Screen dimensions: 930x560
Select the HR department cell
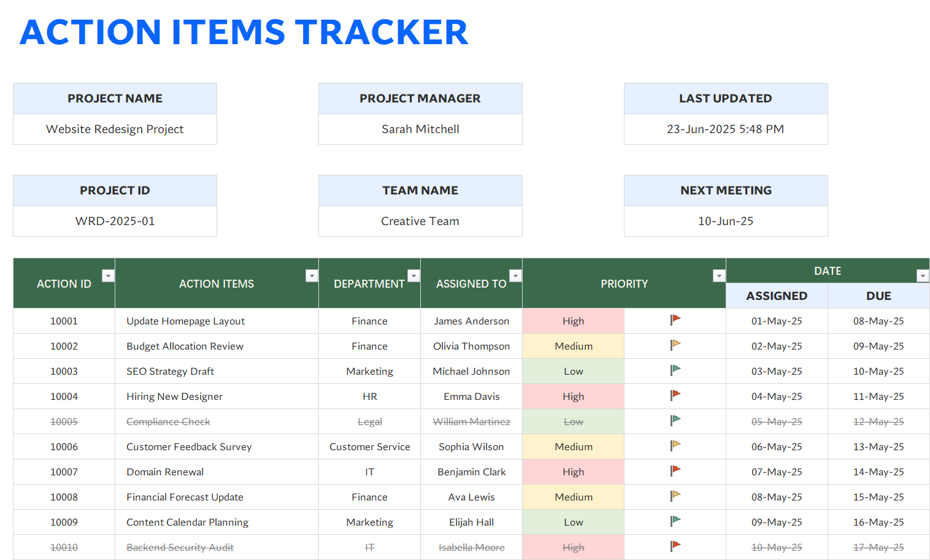[369, 396]
